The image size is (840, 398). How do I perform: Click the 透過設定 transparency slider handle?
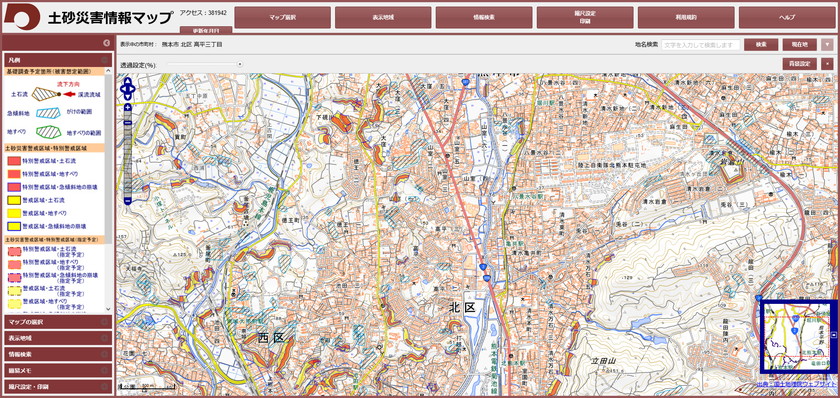(240, 64)
